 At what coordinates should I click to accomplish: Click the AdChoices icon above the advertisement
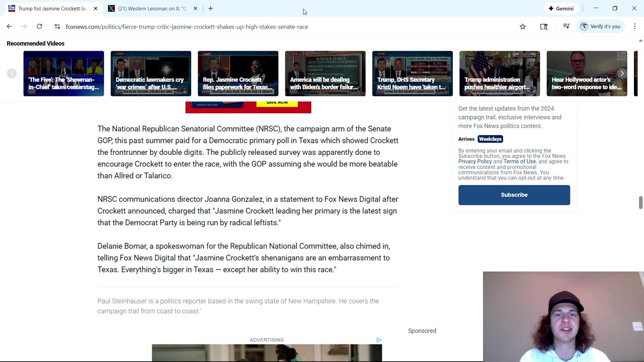pos(379,340)
